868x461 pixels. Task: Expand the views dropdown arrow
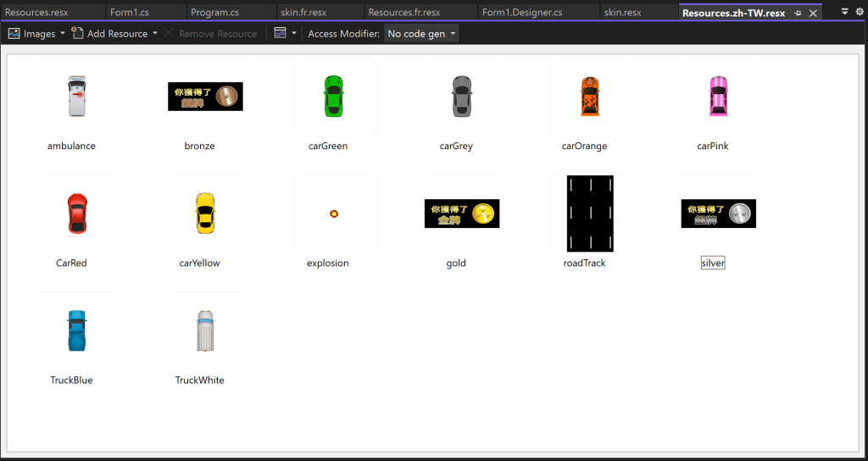[294, 34]
